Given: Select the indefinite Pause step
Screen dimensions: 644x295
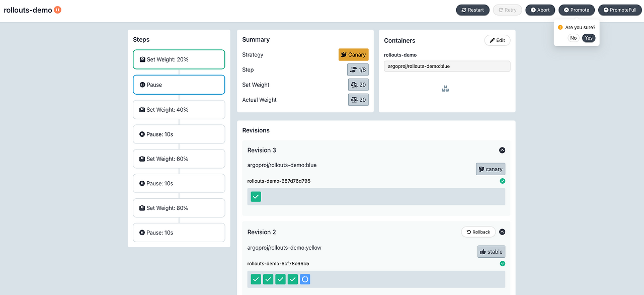Looking at the screenshot, I should tap(179, 85).
